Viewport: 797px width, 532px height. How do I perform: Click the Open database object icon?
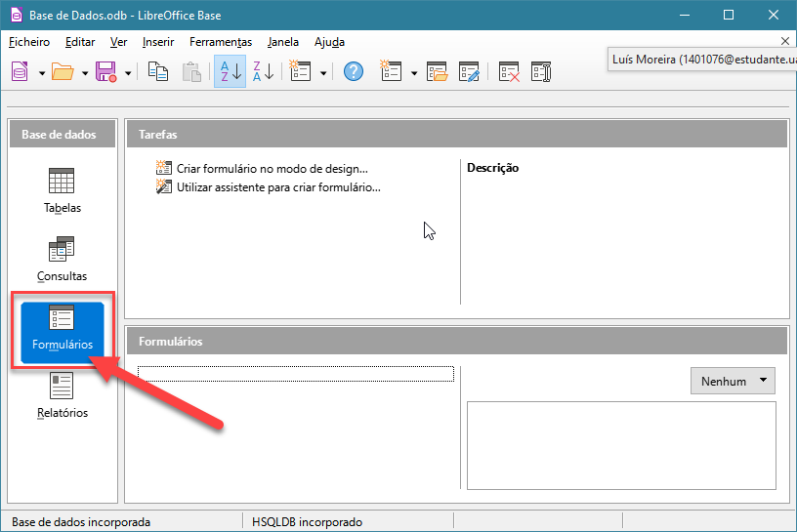click(x=438, y=71)
